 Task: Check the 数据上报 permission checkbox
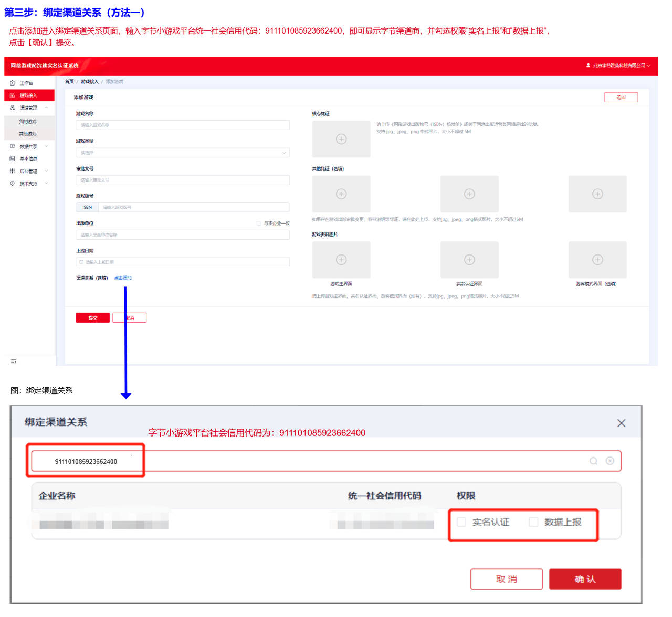[x=533, y=522]
